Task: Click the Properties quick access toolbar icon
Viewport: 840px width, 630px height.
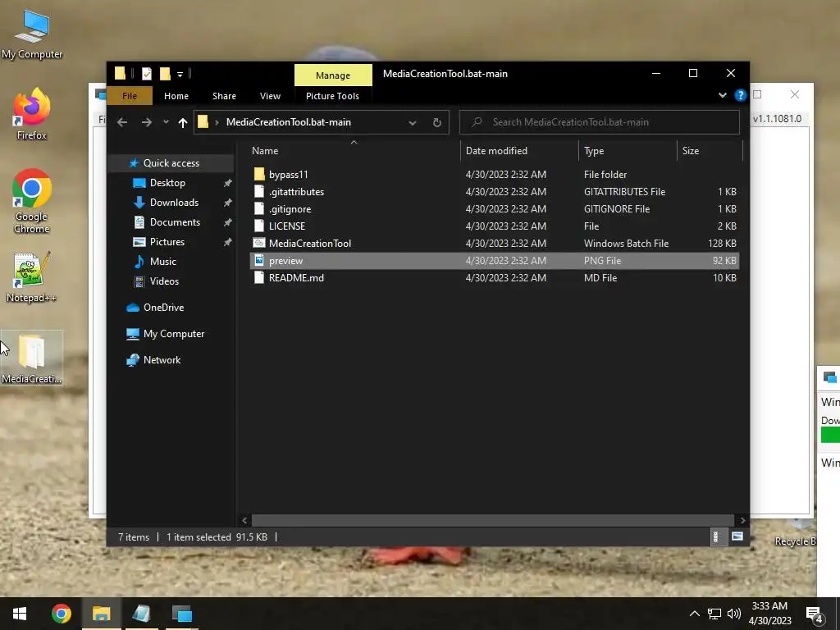Action: click(x=146, y=73)
